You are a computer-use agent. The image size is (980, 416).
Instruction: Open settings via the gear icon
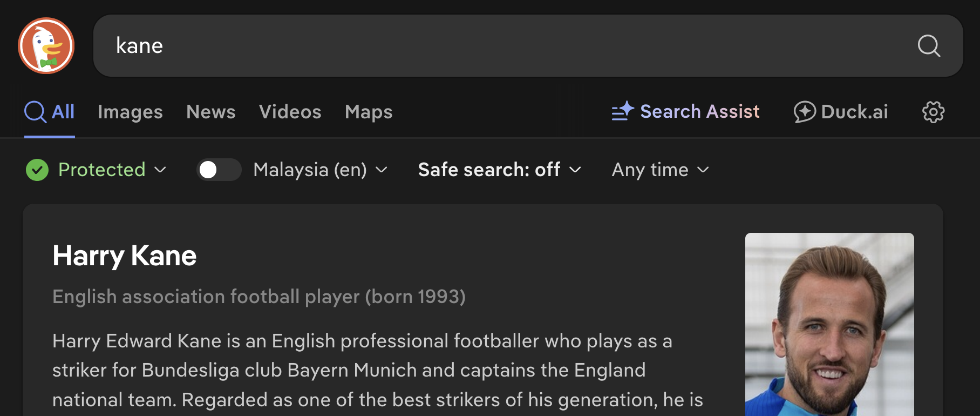(x=933, y=112)
